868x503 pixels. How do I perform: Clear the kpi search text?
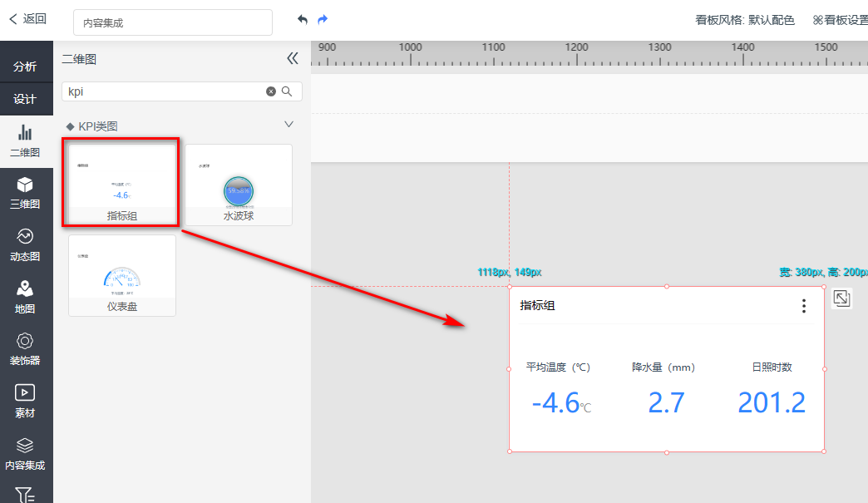[270, 91]
